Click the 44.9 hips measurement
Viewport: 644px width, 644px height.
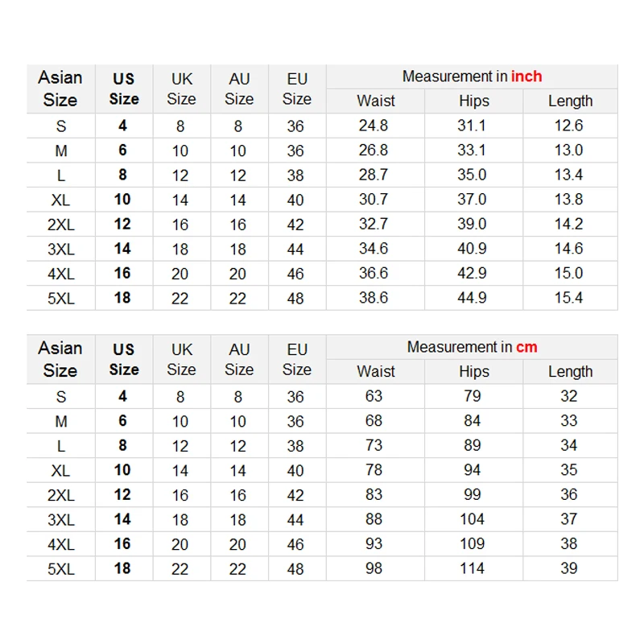click(472, 298)
